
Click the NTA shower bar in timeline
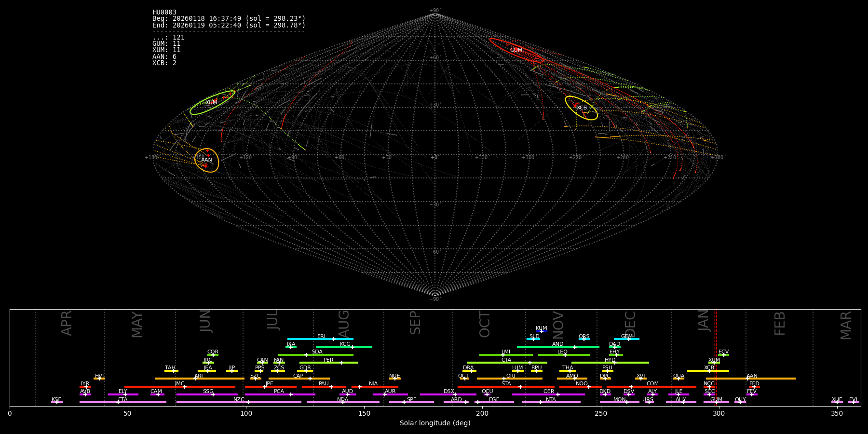[551, 402]
